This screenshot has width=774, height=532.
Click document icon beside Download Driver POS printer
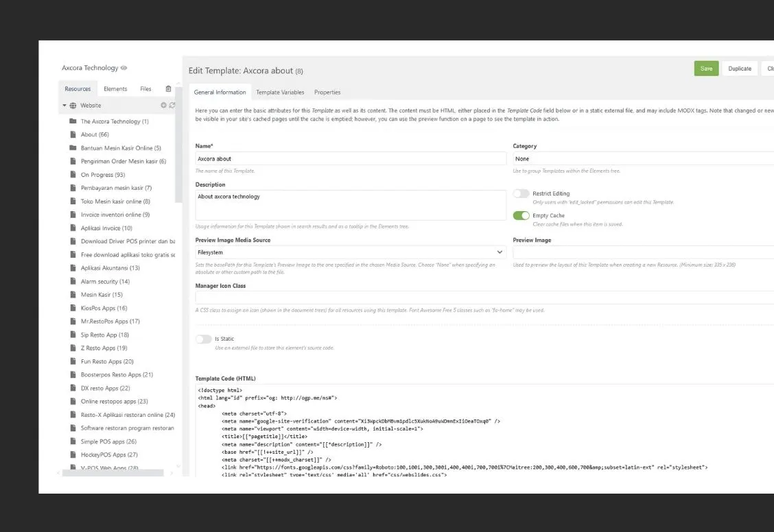73,241
